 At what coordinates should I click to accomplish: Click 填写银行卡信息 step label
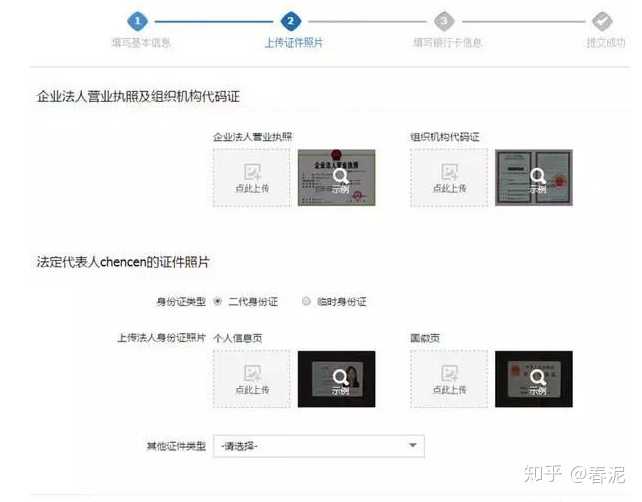point(448,43)
